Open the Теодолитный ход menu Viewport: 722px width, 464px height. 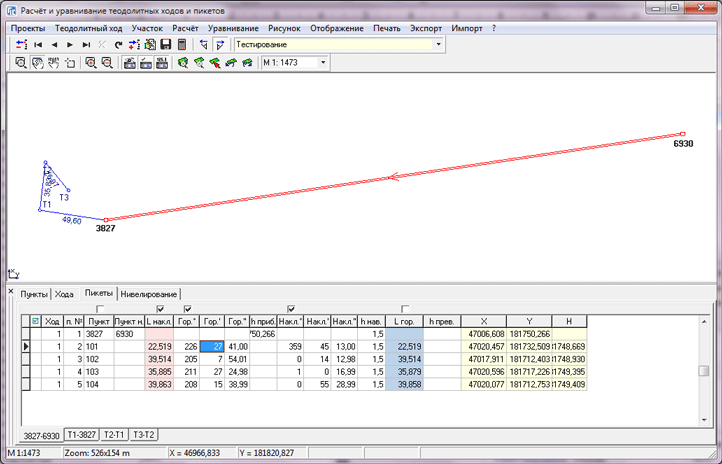tap(88, 28)
